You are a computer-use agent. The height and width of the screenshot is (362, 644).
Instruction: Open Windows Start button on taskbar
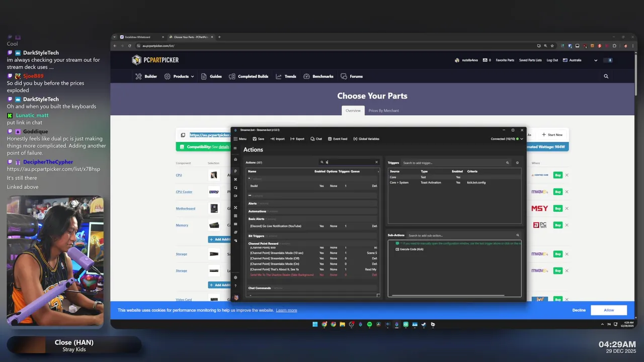click(315, 324)
